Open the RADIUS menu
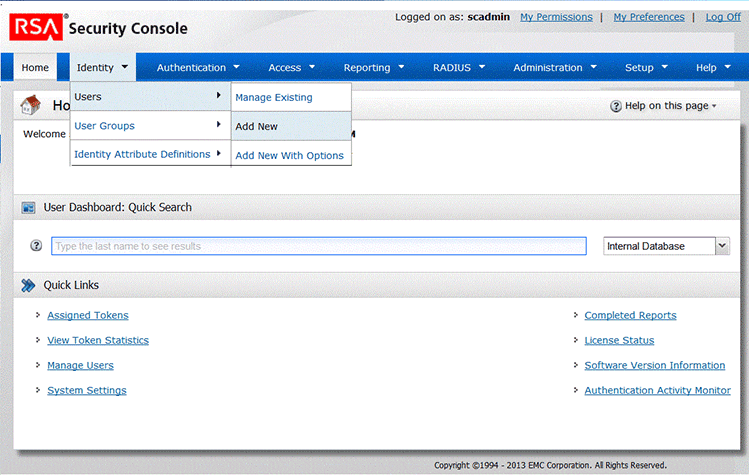 tap(459, 67)
